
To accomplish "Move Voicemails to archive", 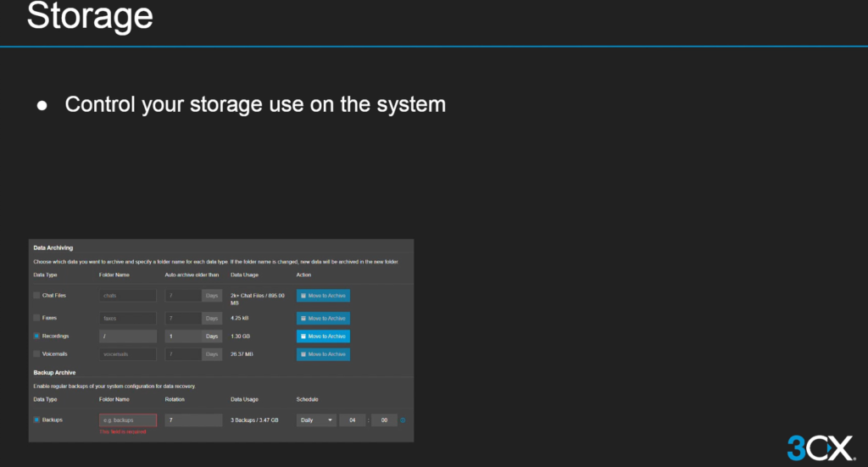I will point(323,354).
